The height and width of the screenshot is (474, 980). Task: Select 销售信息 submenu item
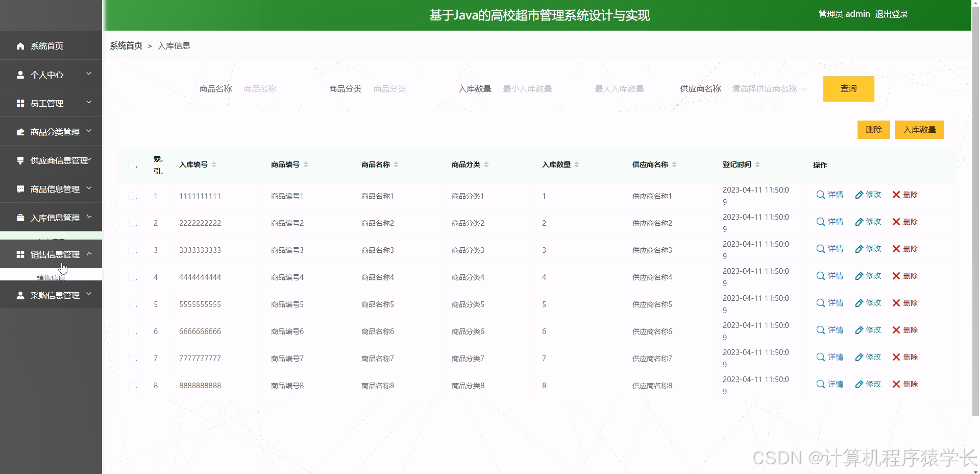point(51,277)
